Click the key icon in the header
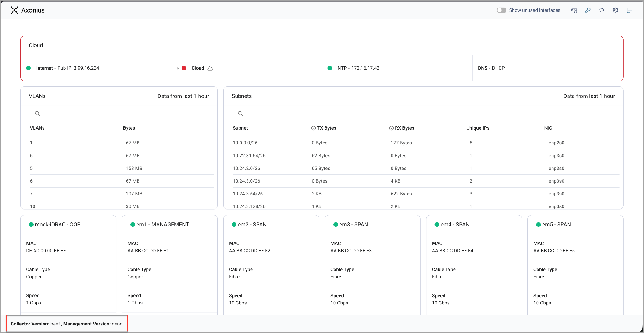Viewport: 644px width, 333px height. tap(588, 10)
